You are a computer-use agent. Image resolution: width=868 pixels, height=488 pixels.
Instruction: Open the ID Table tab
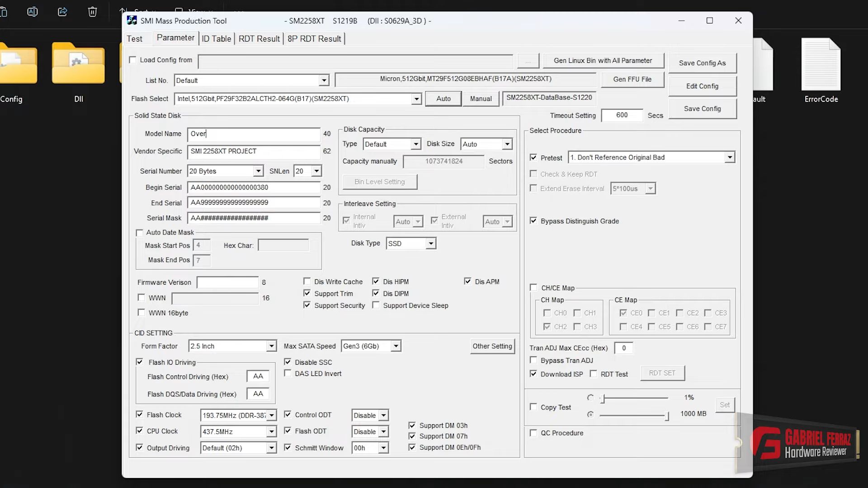[216, 39]
